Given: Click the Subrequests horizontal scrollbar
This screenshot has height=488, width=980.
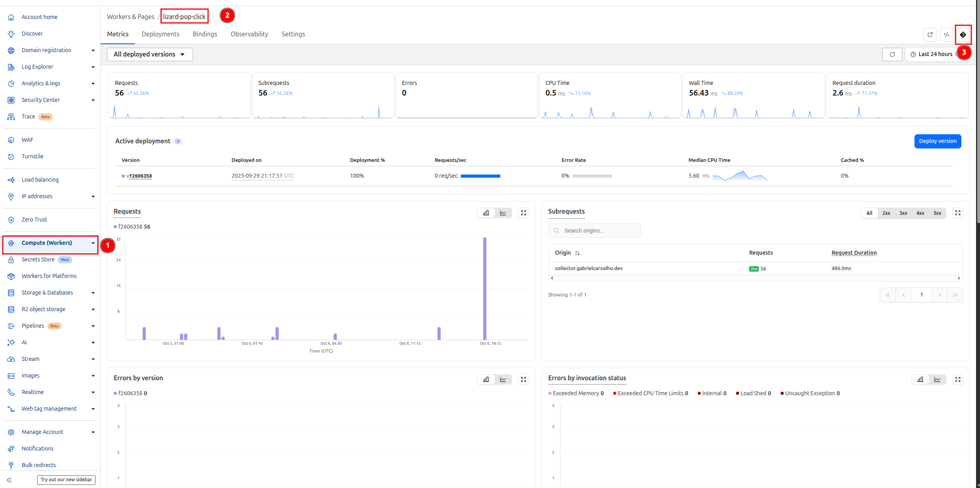Looking at the screenshot, I should tap(755, 278).
